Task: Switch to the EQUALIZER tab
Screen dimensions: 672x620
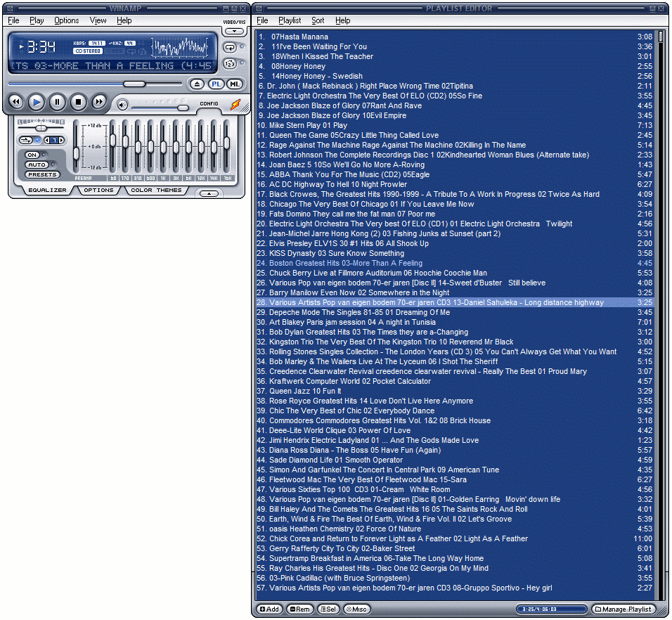Action: coord(47,190)
